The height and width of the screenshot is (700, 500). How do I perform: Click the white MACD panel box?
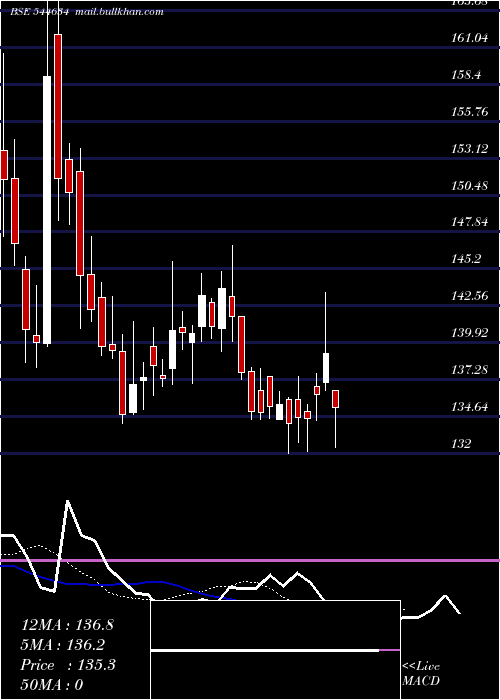(x=275, y=650)
